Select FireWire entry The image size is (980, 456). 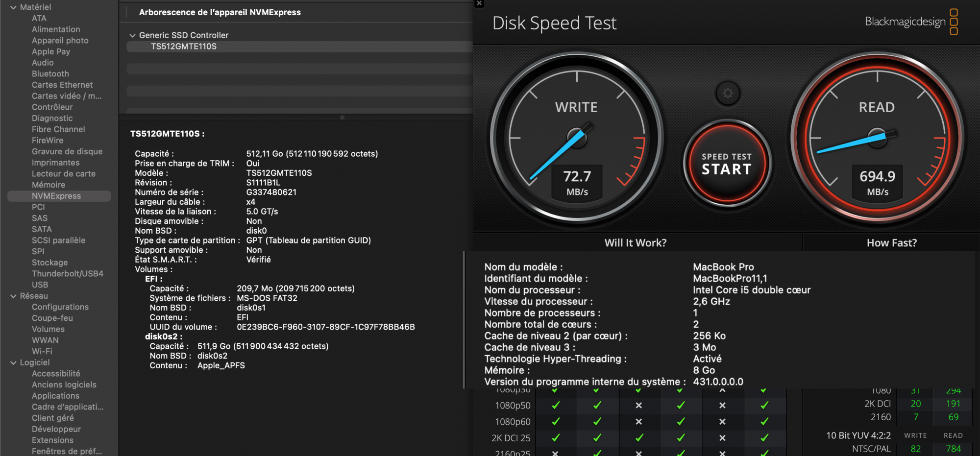[x=48, y=140]
